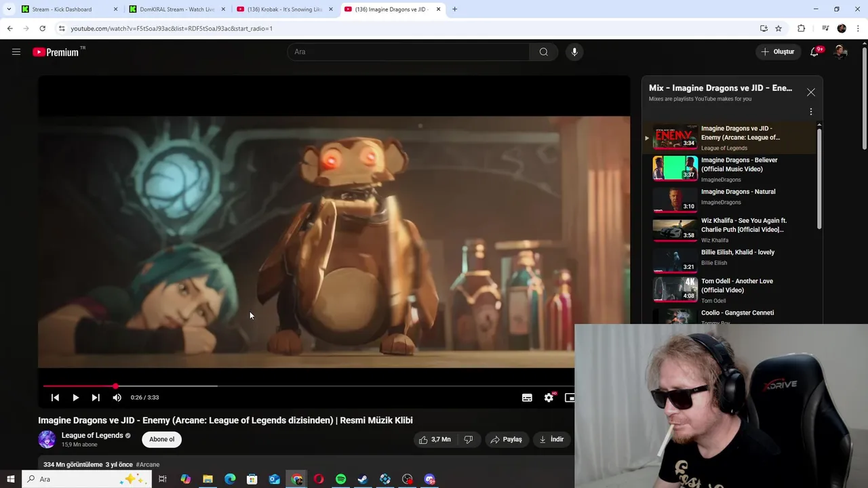The width and height of the screenshot is (868, 488).
Task: Open the League of Legends channel name
Action: [92, 435]
